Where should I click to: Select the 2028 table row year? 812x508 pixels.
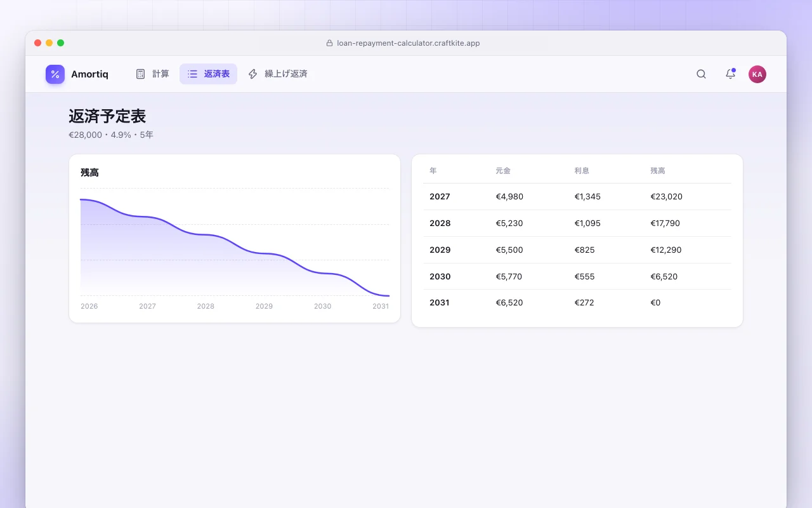click(440, 224)
